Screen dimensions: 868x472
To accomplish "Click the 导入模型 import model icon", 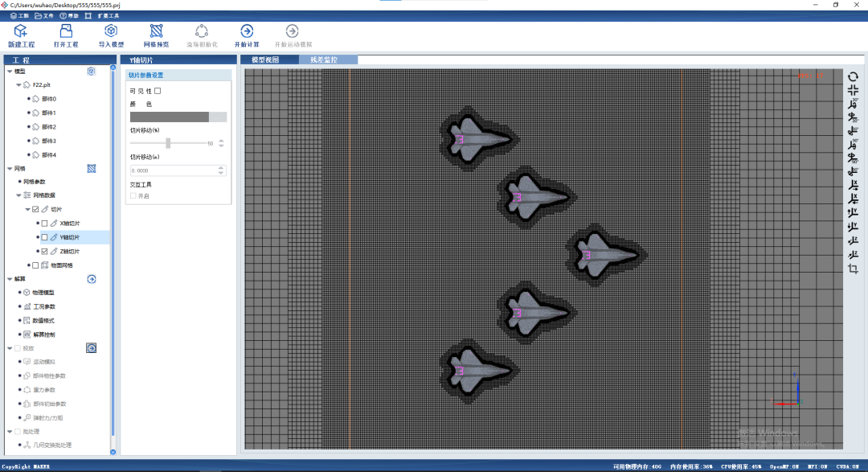I will tap(111, 31).
